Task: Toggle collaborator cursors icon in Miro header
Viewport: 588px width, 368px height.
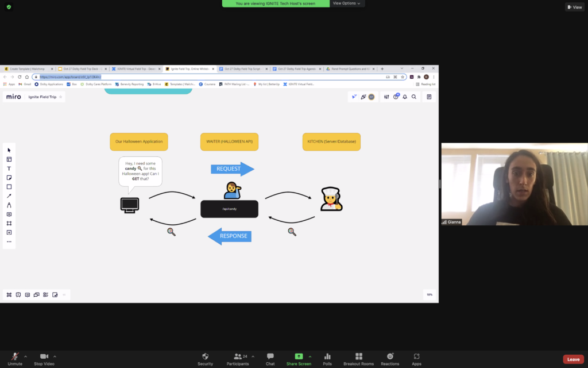Action: coord(354,97)
